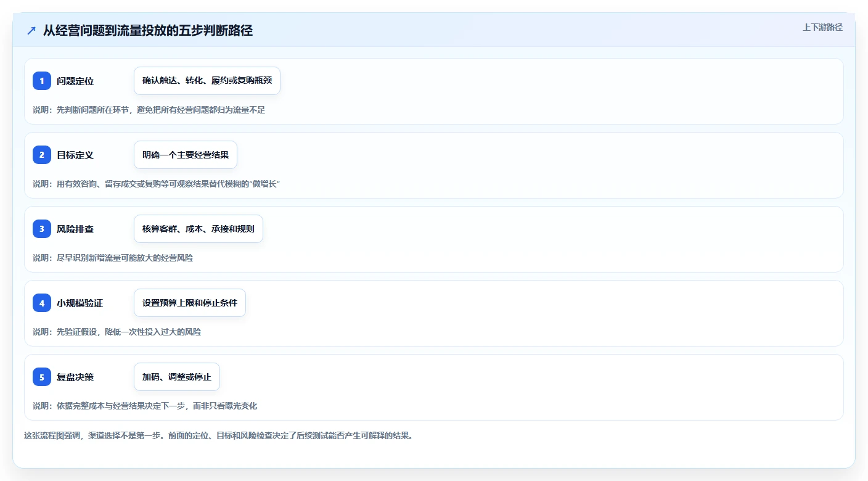Select the 小规模验证 step label
The width and height of the screenshot is (868, 481).
click(x=80, y=303)
